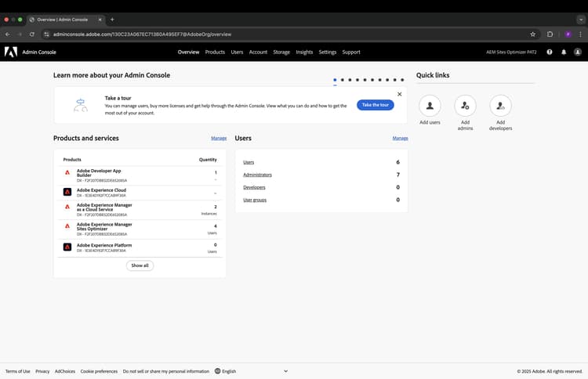Open Do not sell or share link
This screenshot has height=379, width=588.
pos(166,371)
